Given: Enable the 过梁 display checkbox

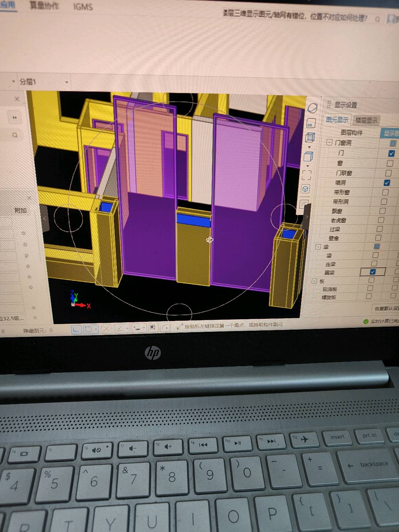Looking at the screenshot, I should tap(379, 229).
